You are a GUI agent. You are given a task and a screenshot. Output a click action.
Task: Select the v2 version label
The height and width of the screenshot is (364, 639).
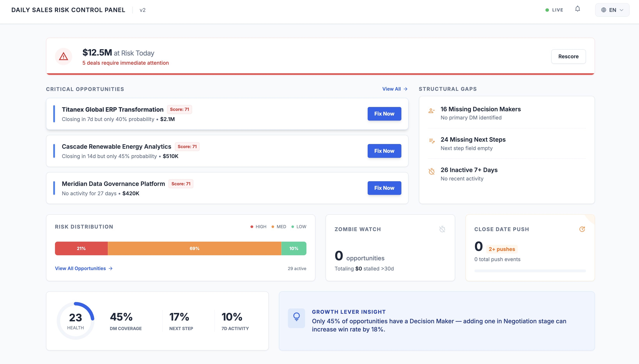point(142,10)
